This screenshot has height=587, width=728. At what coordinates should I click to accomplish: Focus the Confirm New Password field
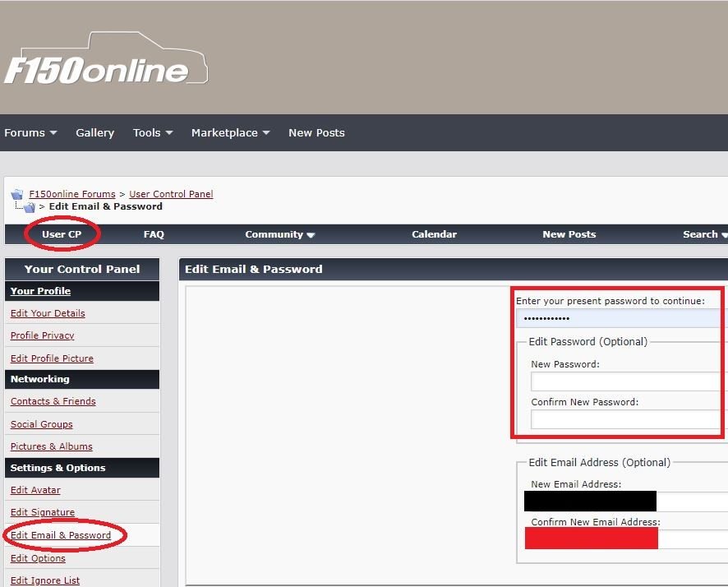pos(624,419)
